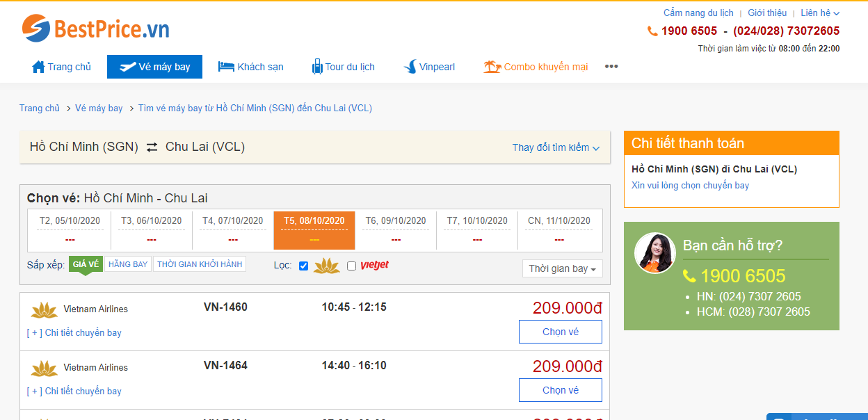Select date tab T4, 07/10/2020
Screen dimensions: 868x420
point(233,230)
